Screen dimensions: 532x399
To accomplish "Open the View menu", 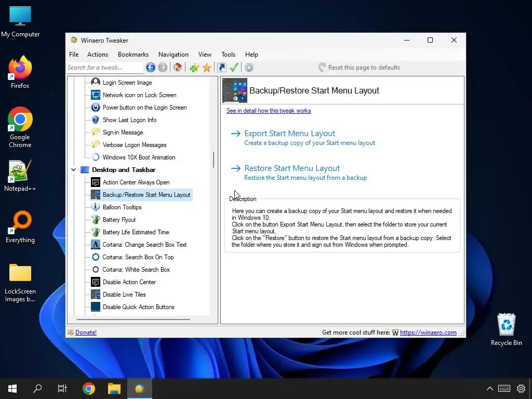I will [205, 54].
